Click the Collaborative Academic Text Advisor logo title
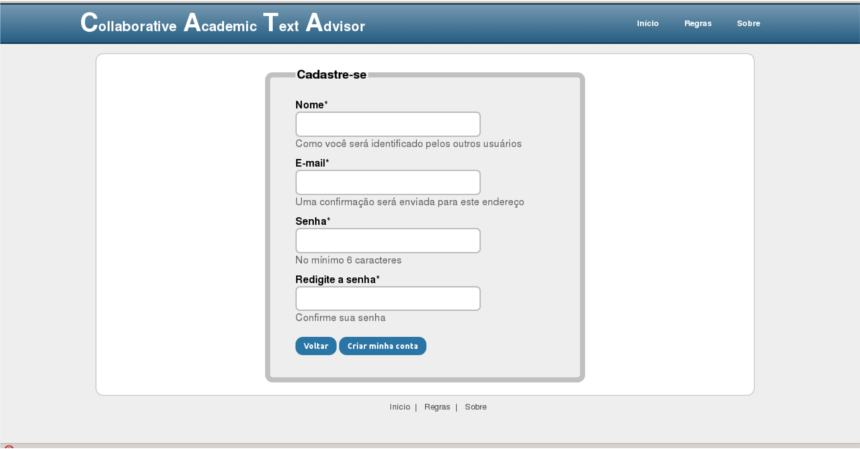The height and width of the screenshot is (449, 860). [223, 24]
